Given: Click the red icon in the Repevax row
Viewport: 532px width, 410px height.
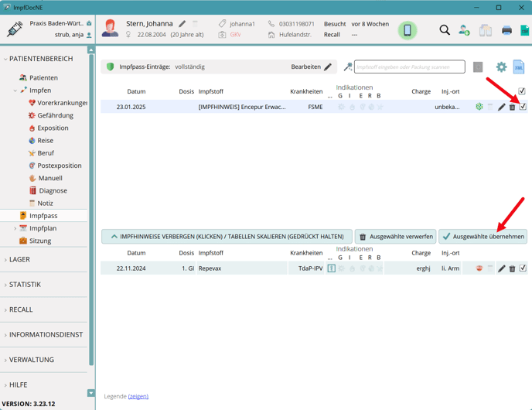Looking at the screenshot, I should point(479,268).
